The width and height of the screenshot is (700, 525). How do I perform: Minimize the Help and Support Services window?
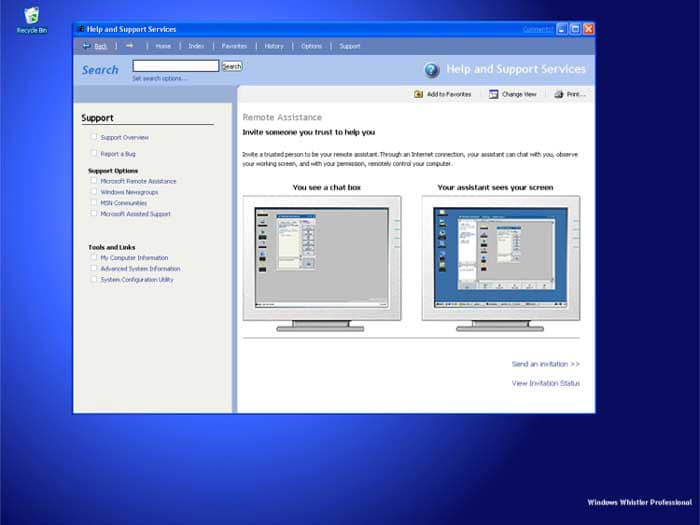point(562,29)
